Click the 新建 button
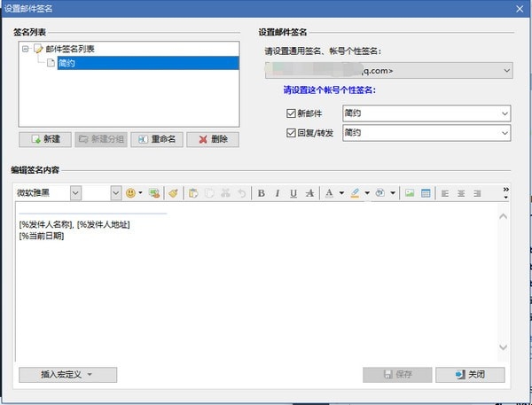 point(45,139)
